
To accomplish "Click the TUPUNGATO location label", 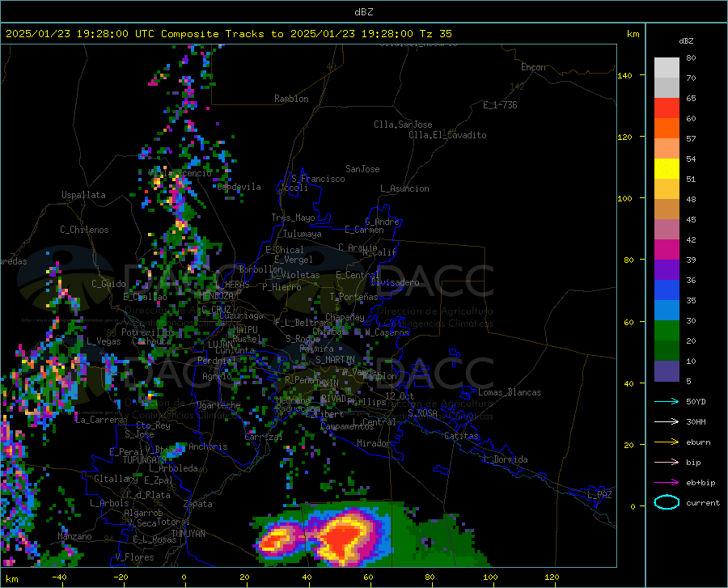I will pyautogui.click(x=144, y=460).
